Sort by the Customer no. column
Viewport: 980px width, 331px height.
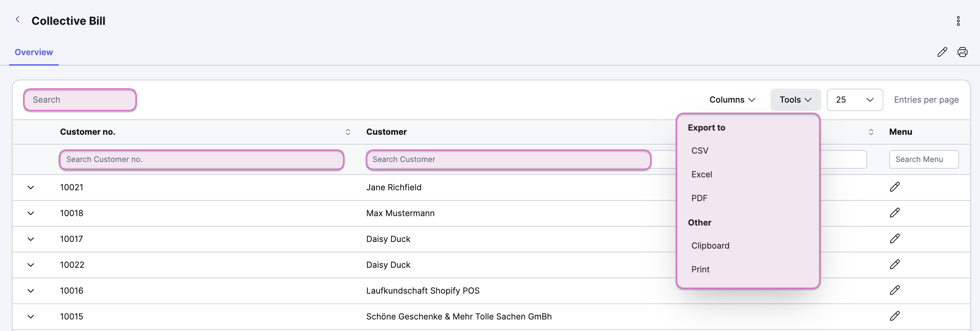(x=347, y=132)
